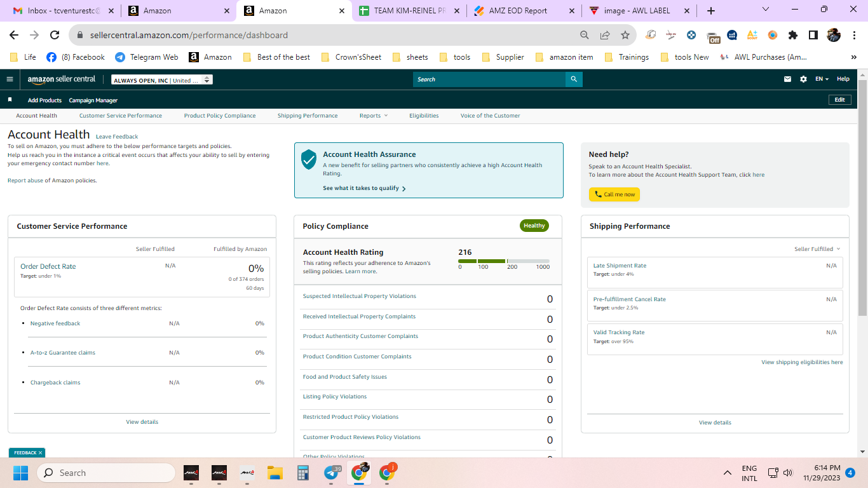The width and height of the screenshot is (868, 488).
Task: Open a new browser tab
Action: pyautogui.click(x=711, y=11)
